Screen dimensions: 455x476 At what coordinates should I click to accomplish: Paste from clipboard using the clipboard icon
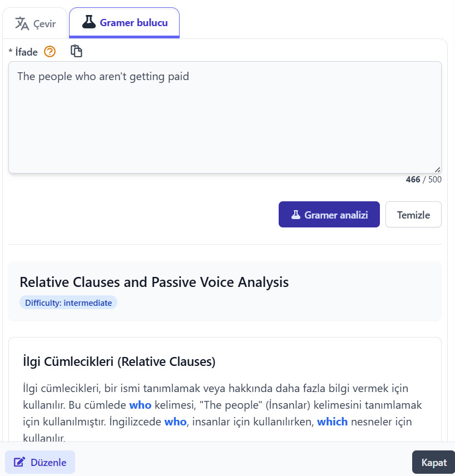tap(76, 51)
